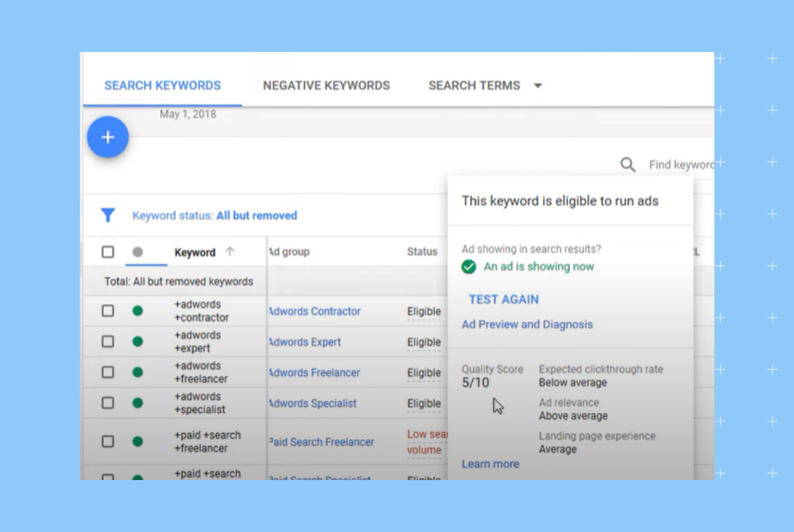Click the search magnifying glass icon
Screen dimensions: 794x532
(x=628, y=165)
